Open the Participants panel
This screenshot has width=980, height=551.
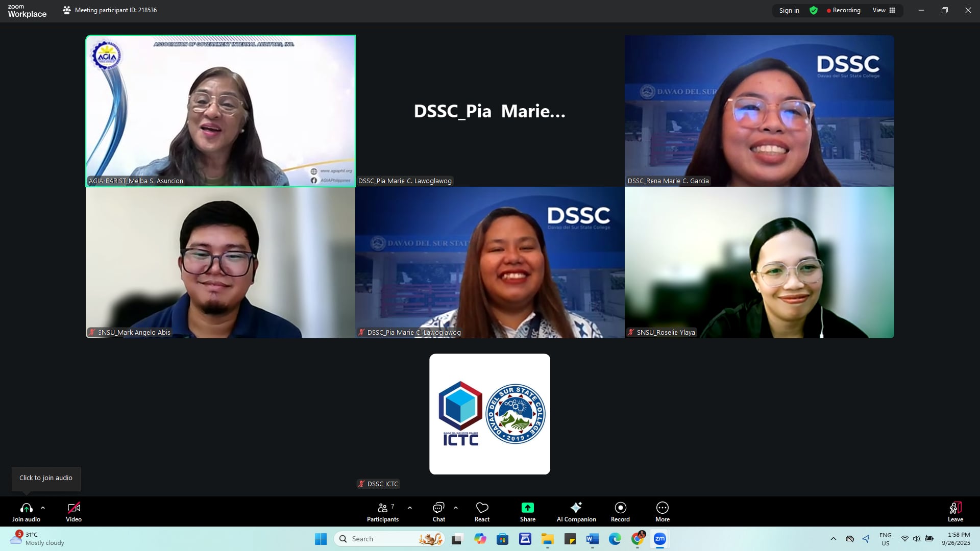(x=383, y=508)
